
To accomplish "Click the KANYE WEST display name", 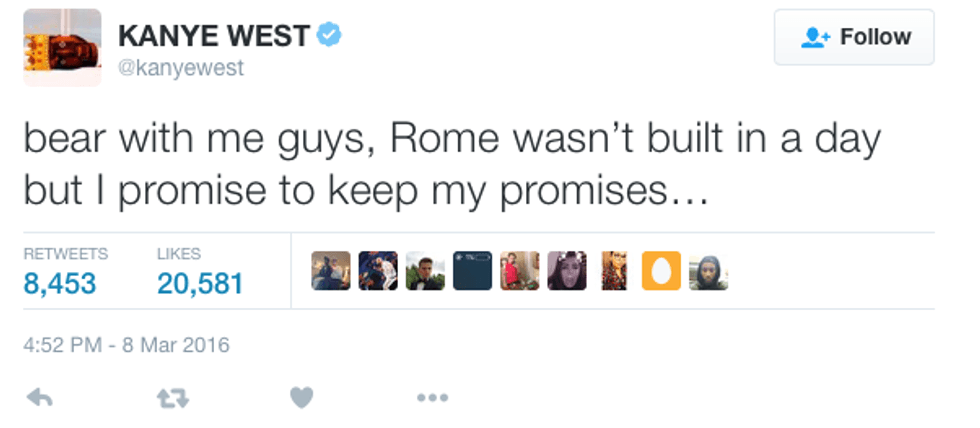I will tap(214, 36).
